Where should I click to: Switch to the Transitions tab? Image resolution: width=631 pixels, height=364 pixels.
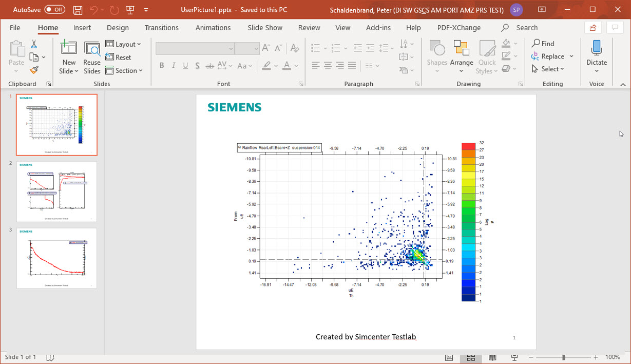(161, 28)
